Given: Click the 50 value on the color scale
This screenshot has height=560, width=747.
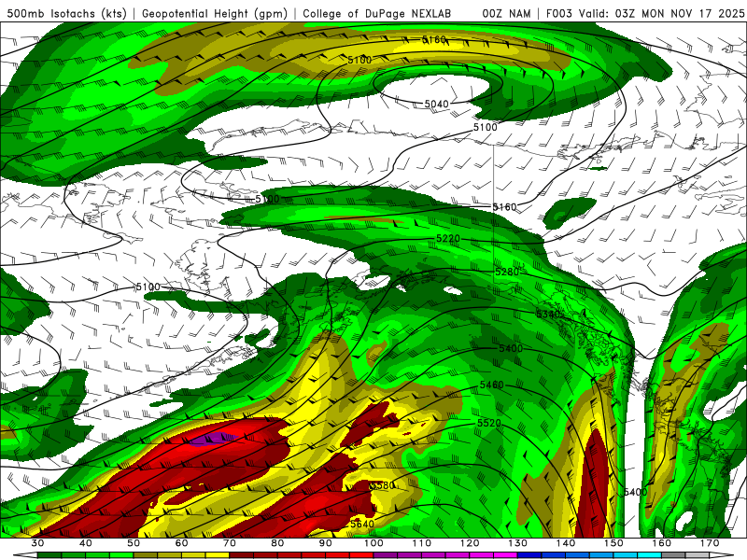Looking at the screenshot, I should tap(134, 543).
